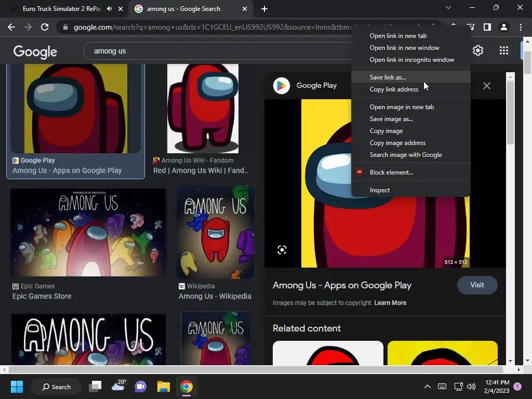Close the among us Google Search tab
Screen dimensions: 532x399
pyautogui.click(x=245, y=9)
